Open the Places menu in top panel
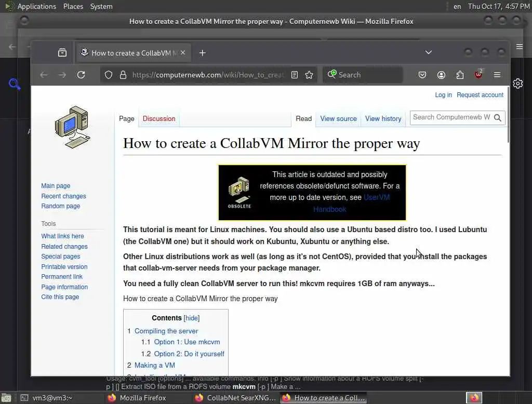The width and height of the screenshot is (532, 404). point(73,6)
